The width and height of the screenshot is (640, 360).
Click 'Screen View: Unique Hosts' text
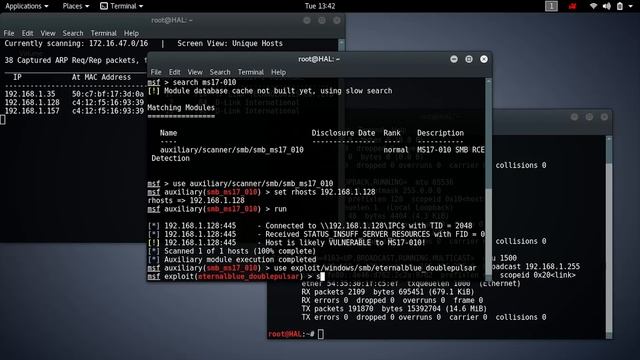click(x=230, y=43)
